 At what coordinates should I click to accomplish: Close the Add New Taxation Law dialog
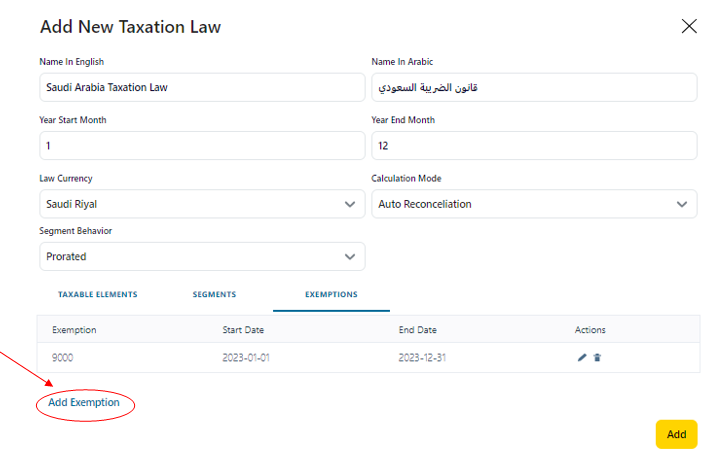tap(689, 27)
